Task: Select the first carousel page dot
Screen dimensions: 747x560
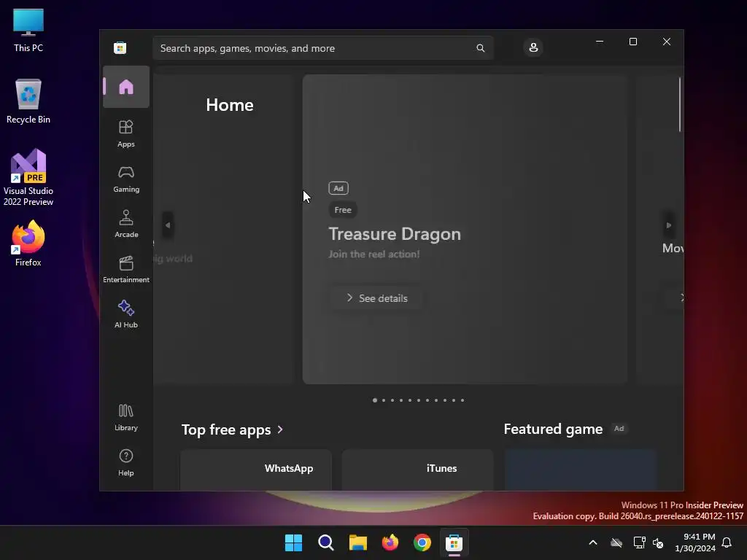Action: [375, 400]
